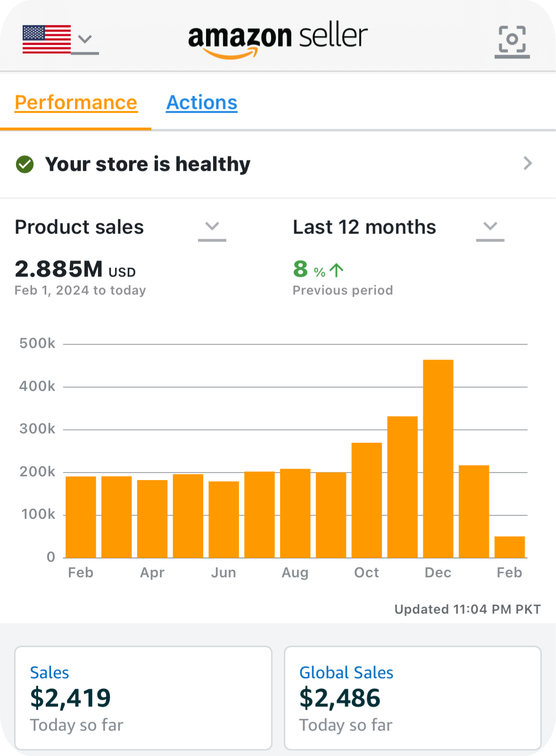
Task: Open the Sales $2,419 card
Action: coord(143,698)
